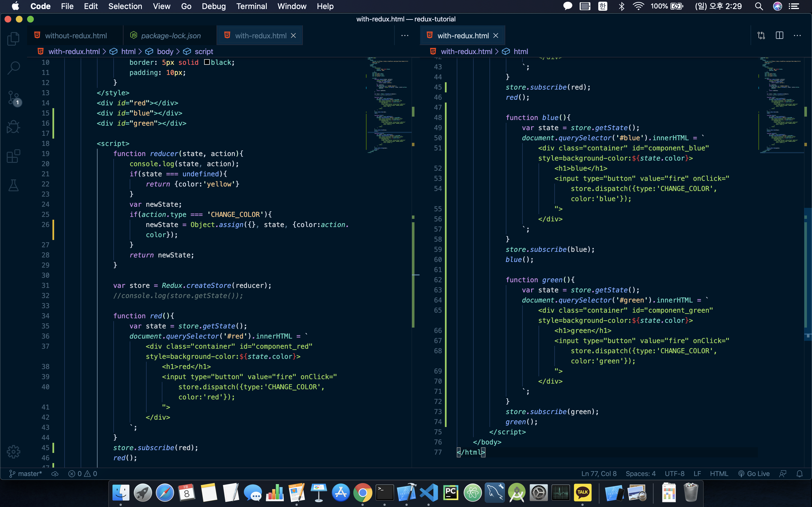Split the editor right
The image size is (812, 507).
pos(779,35)
